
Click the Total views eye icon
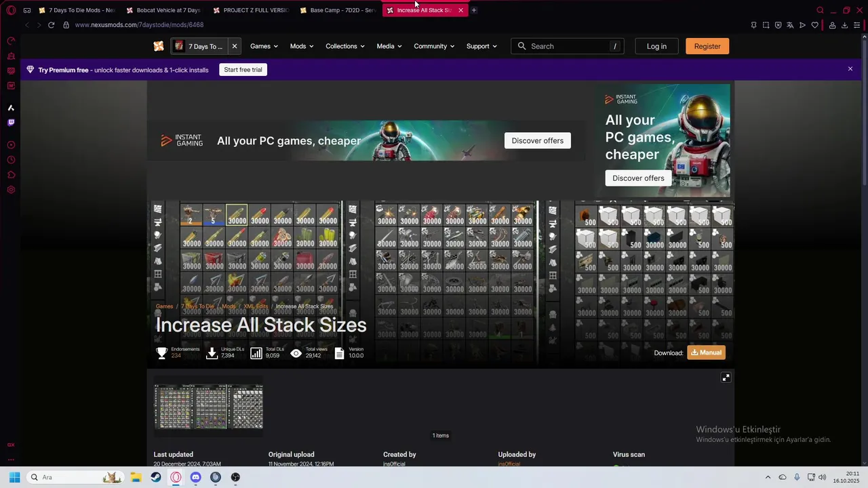point(296,353)
